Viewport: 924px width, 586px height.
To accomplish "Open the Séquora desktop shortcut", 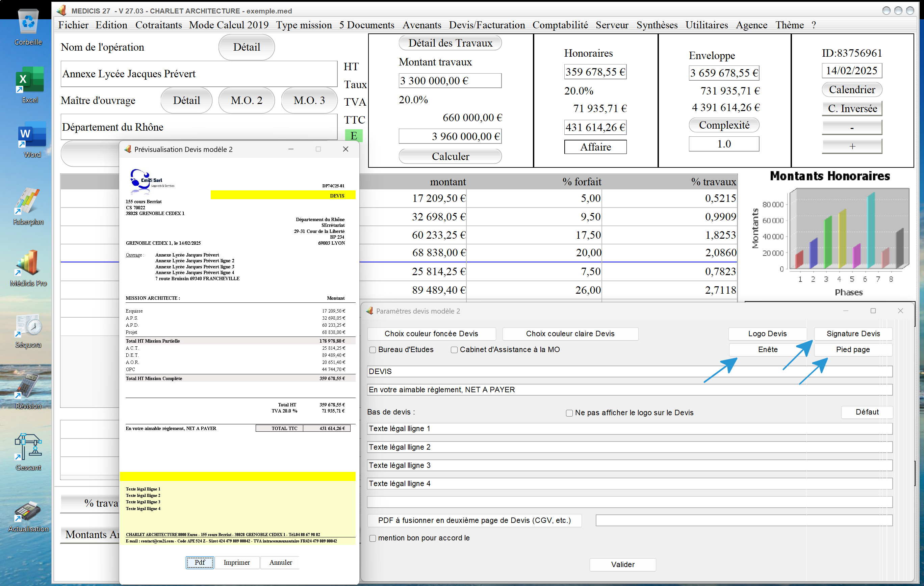I will pyautogui.click(x=28, y=330).
